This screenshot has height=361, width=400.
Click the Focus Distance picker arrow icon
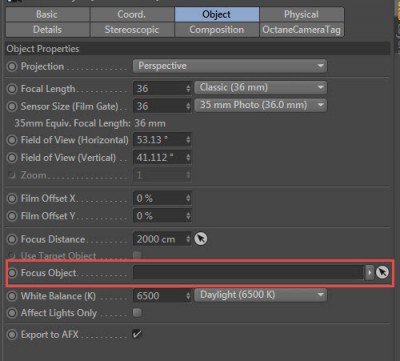tap(201, 239)
